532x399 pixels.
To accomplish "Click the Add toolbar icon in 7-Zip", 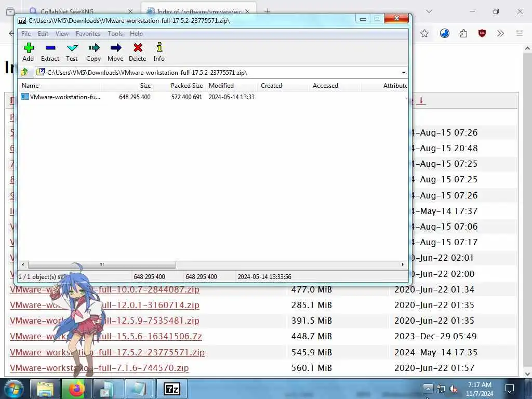I will pos(29,52).
